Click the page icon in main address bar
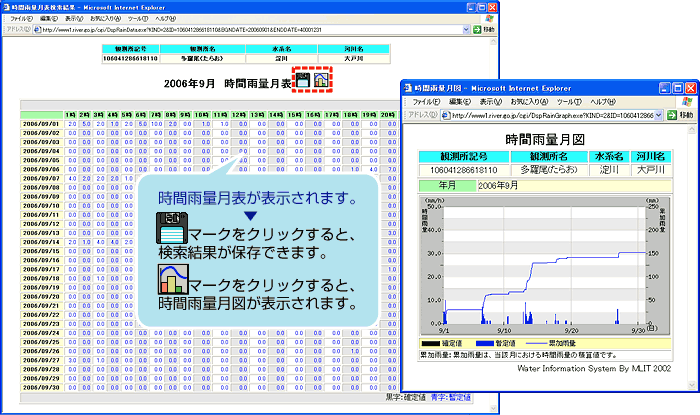Viewport: 700px width, 415px height. (x=36, y=30)
